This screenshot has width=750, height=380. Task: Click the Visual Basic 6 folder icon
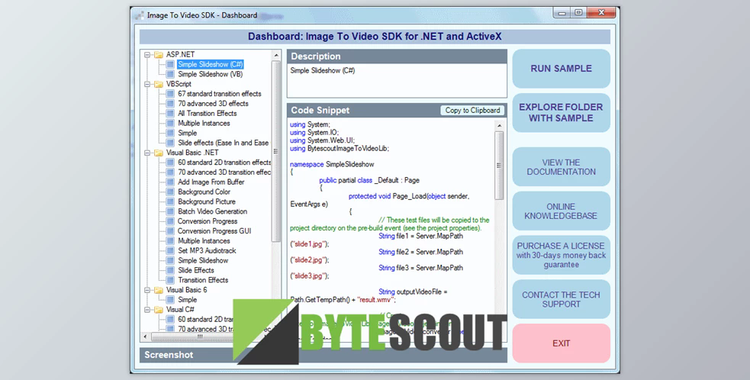(158, 290)
